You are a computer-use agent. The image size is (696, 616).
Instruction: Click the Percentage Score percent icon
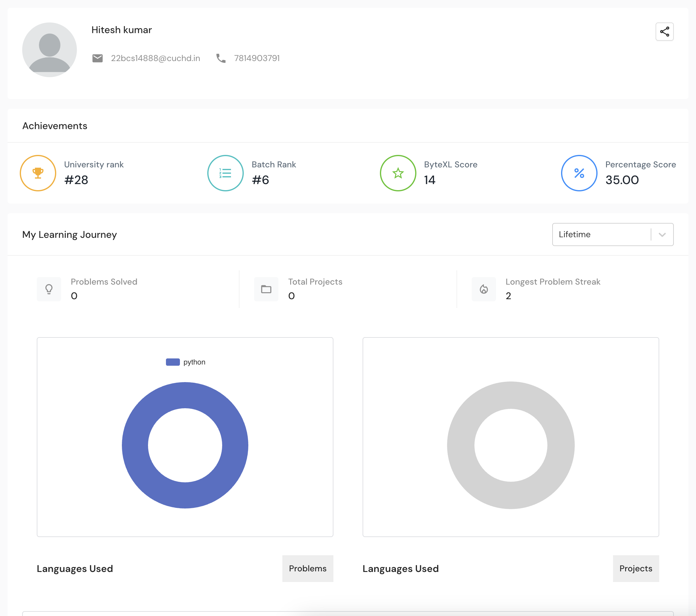pos(579,173)
